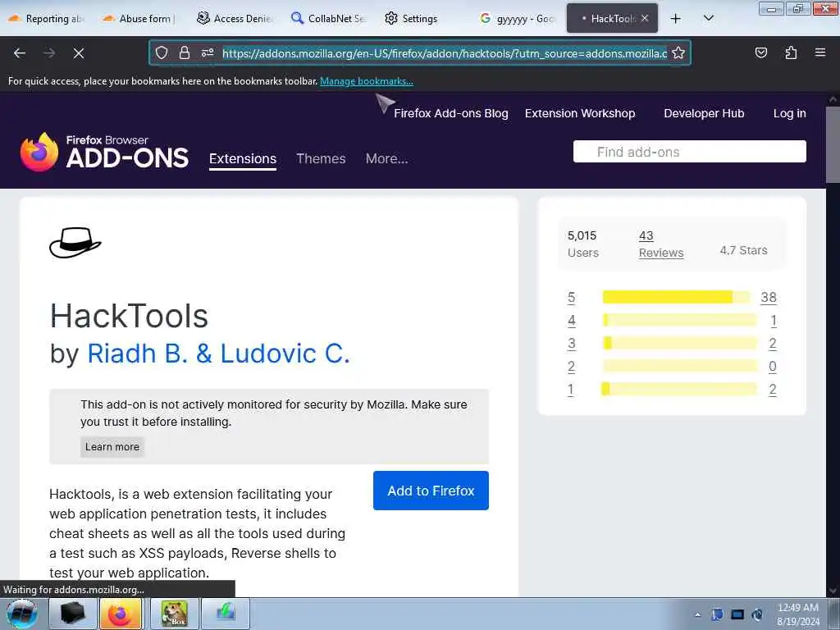
Task: Click the site security padlock icon
Action: [185, 52]
